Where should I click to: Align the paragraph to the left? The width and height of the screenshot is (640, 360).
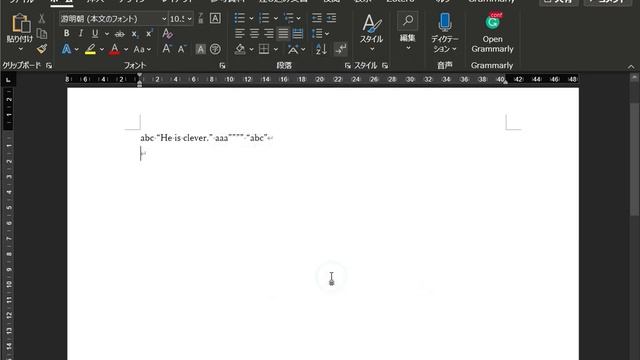click(240, 33)
